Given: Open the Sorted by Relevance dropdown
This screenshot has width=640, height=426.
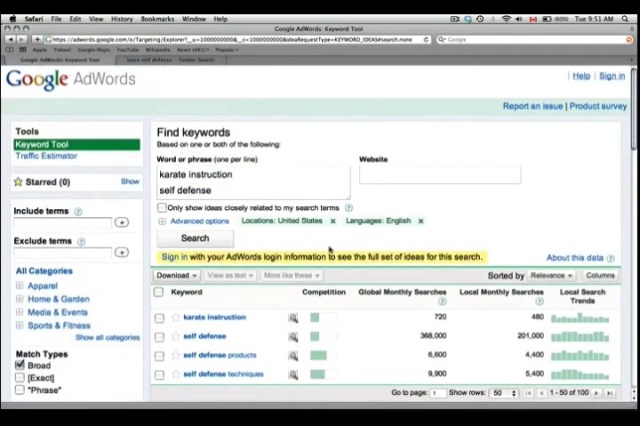Looking at the screenshot, I should [x=551, y=276].
